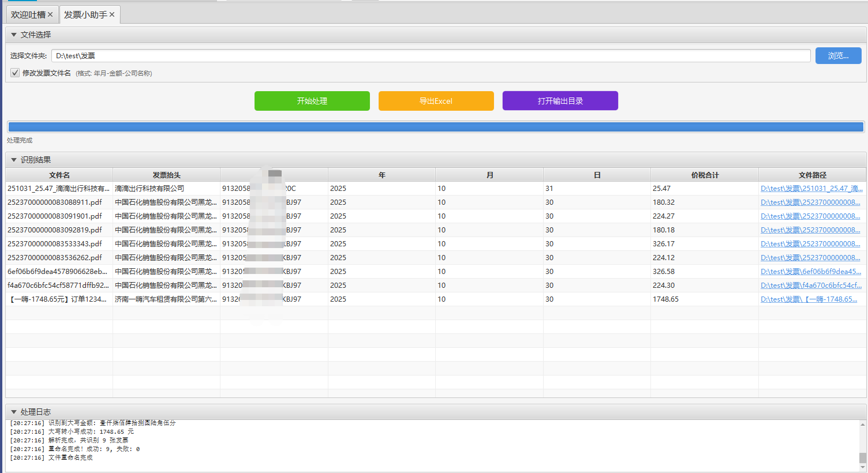
Task: Close the 发票小助手 tab
Action: coord(112,14)
